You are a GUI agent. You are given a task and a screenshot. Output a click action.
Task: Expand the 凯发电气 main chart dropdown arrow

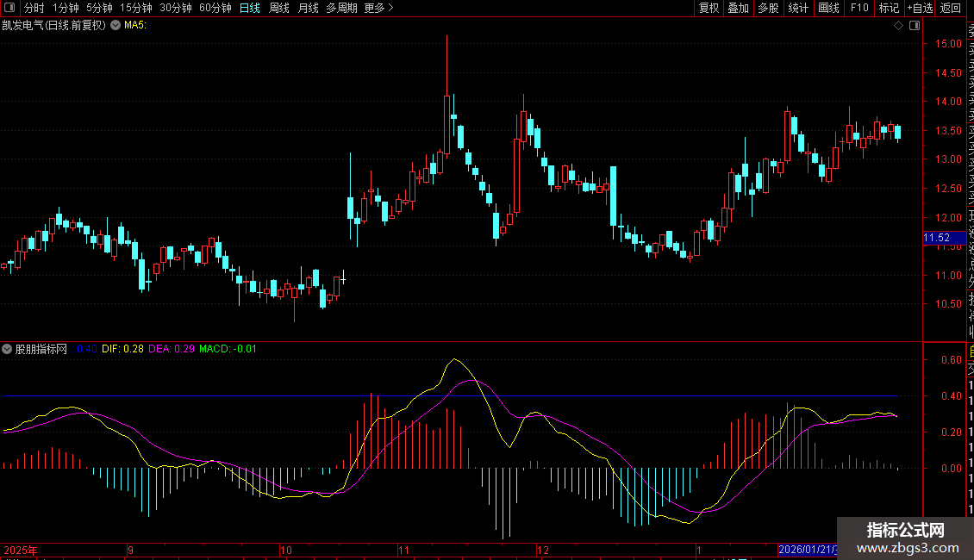coord(115,25)
